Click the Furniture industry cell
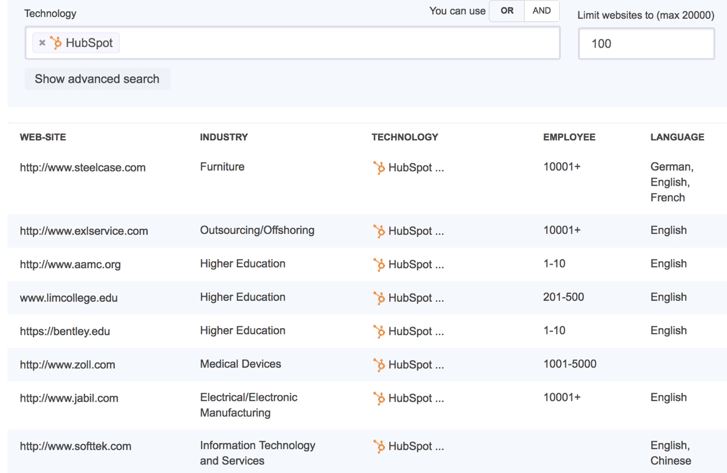 pyautogui.click(x=222, y=166)
